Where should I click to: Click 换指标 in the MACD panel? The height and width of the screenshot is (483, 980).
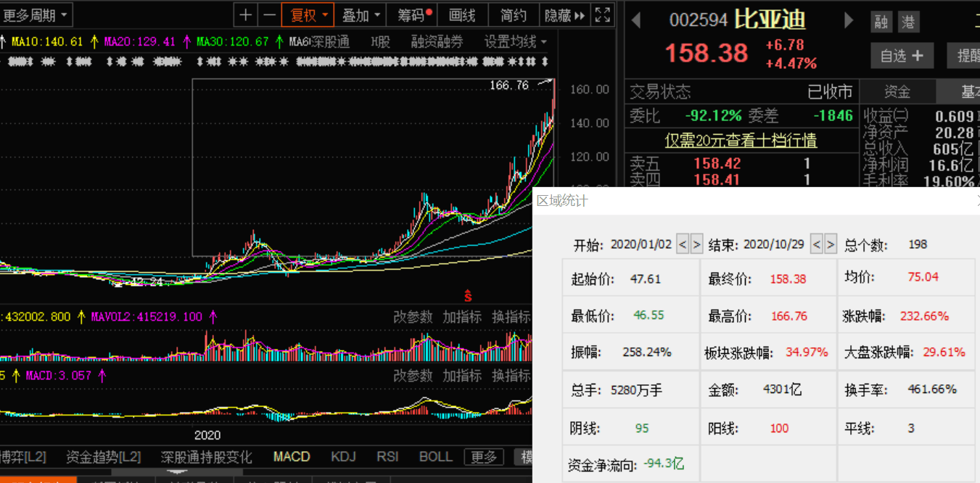[511, 376]
